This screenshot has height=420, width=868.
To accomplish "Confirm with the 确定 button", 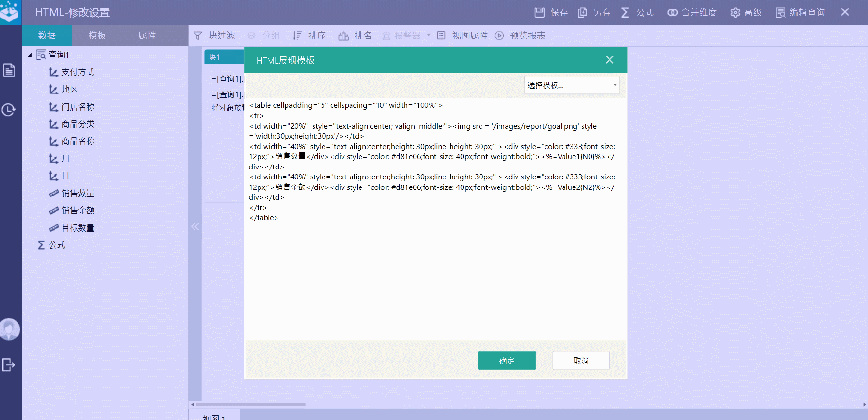I will coord(507,360).
